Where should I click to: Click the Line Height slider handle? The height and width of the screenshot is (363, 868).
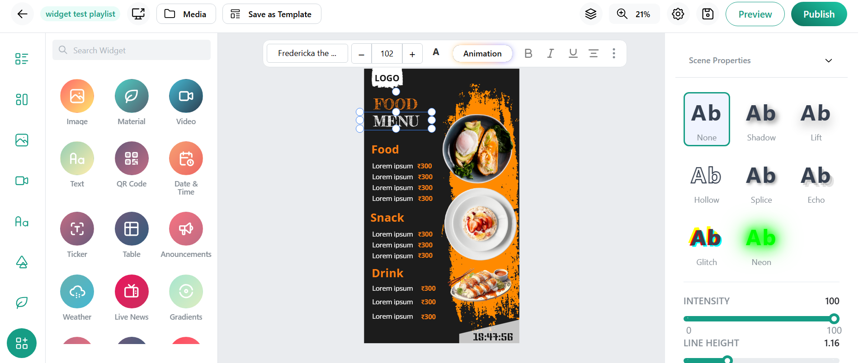pyautogui.click(x=727, y=360)
